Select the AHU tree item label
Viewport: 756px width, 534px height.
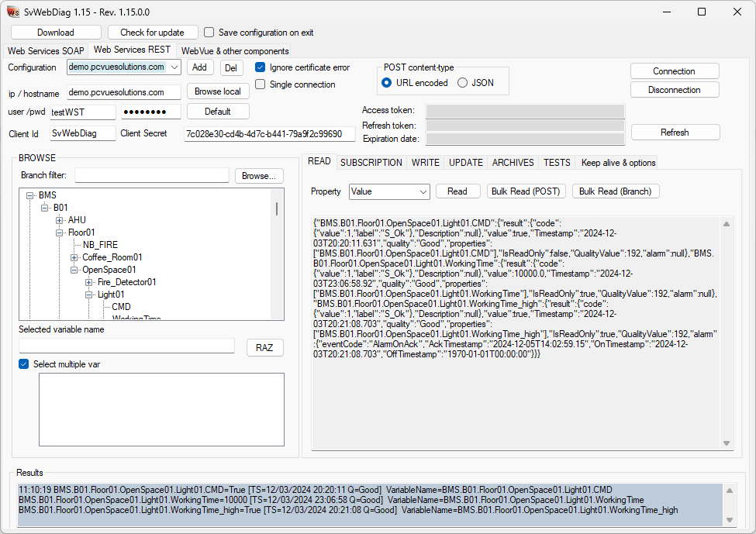coord(77,220)
